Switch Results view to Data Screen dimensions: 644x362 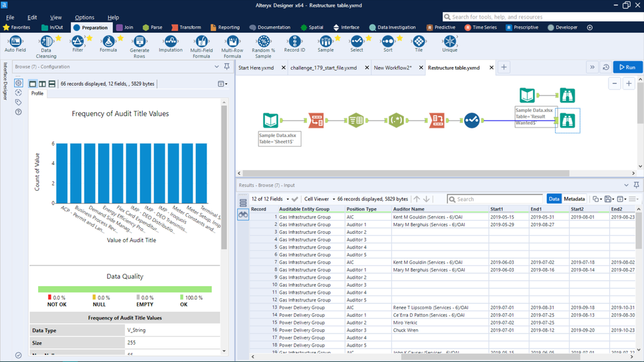554,199
